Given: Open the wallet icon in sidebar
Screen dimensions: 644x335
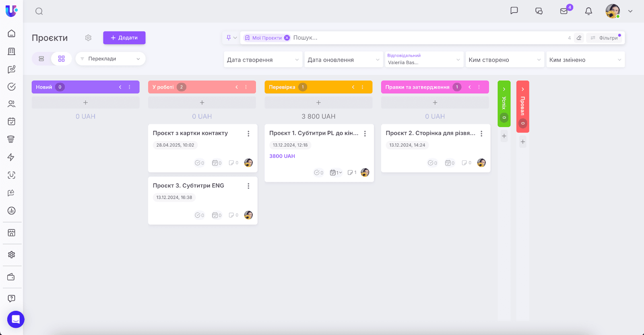Looking at the screenshot, I should 12,277.
